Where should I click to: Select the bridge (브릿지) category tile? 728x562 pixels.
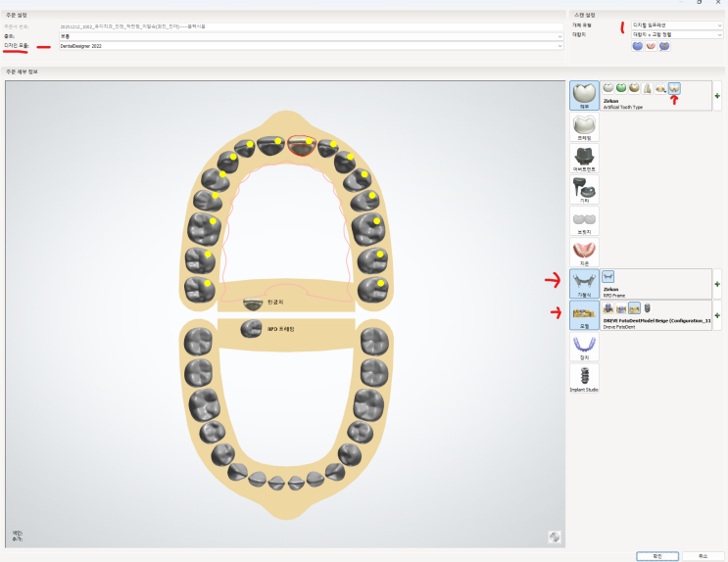[x=584, y=221]
